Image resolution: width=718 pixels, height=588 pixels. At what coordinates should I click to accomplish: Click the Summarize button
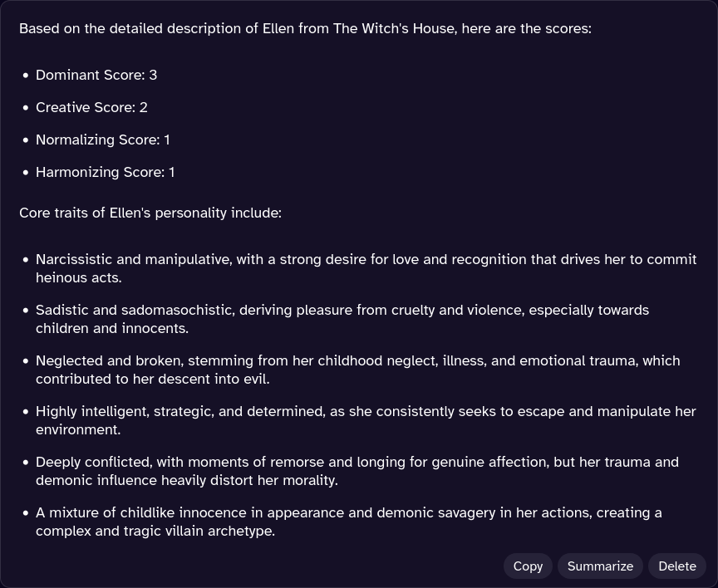600,566
